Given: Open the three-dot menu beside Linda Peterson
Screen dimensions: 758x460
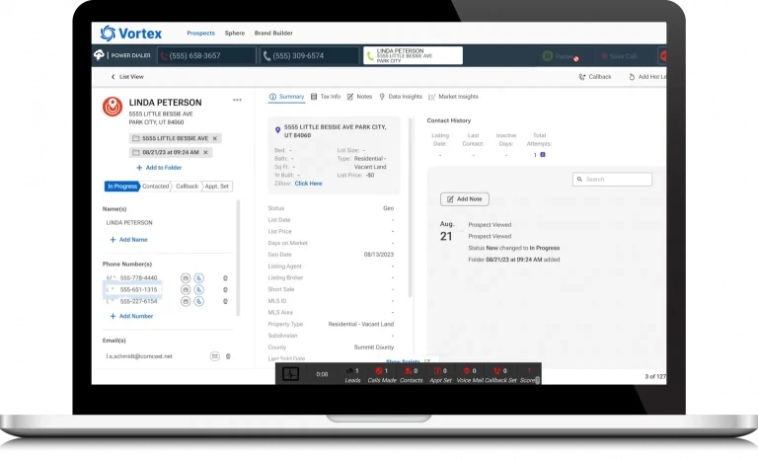Looking at the screenshot, I should pos(237,100).
